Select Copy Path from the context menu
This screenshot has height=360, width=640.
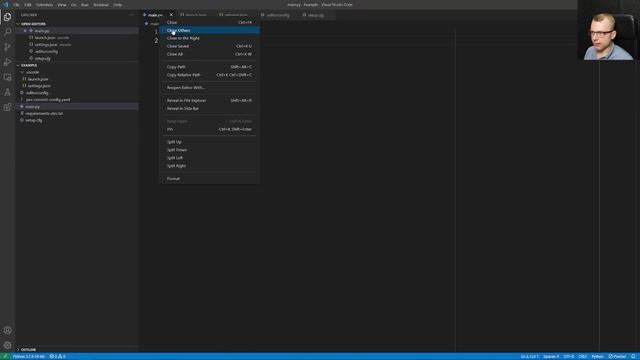coord(209,67)
